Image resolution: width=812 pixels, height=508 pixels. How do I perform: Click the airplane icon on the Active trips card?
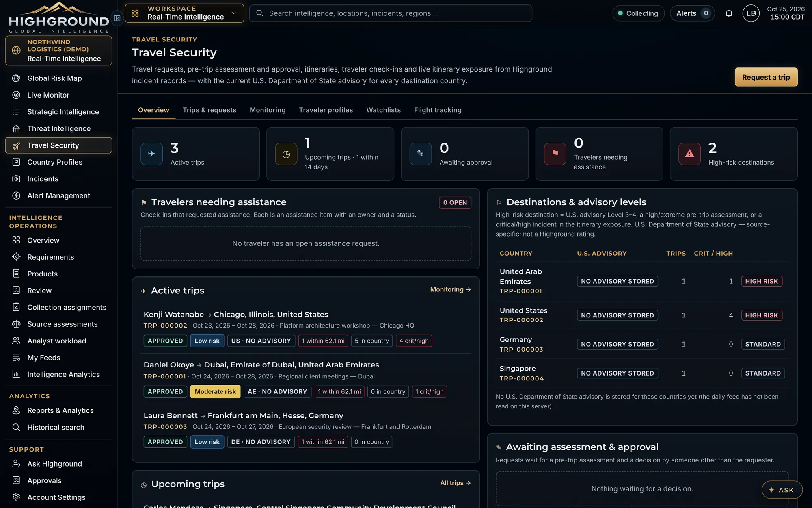(151, 154)
